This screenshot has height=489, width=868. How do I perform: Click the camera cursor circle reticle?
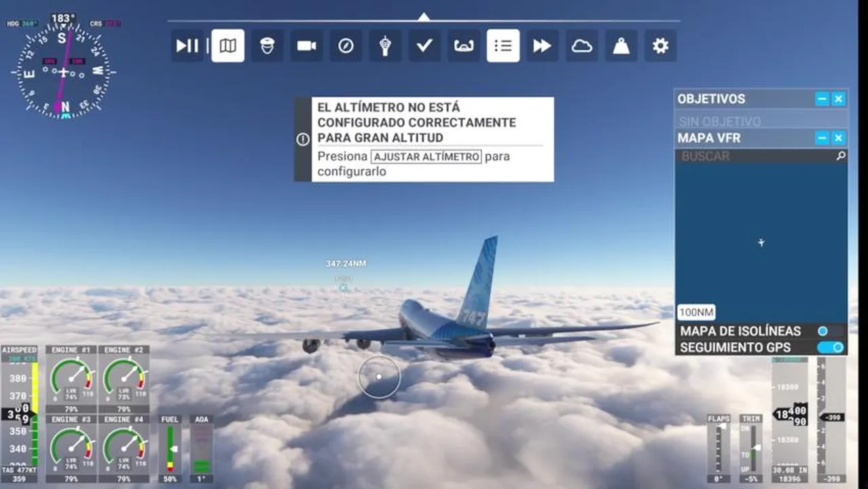379,376
